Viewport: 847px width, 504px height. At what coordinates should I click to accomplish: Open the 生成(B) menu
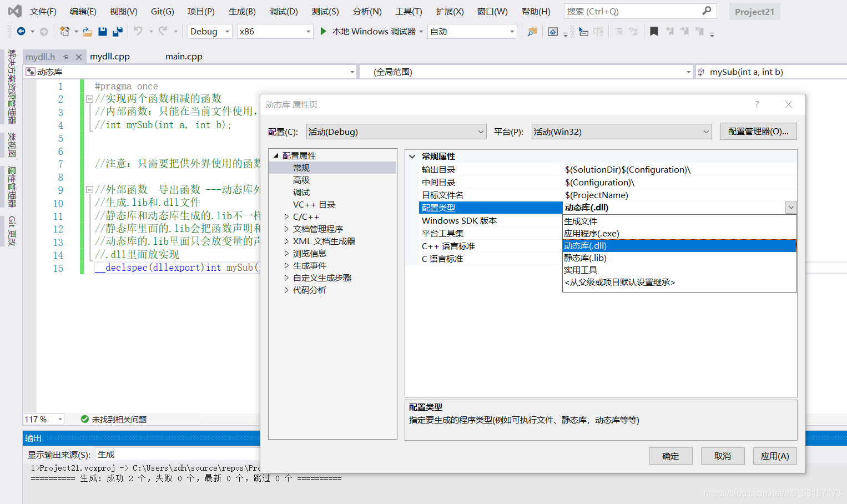pyautogui.click(x=242, y=11)
